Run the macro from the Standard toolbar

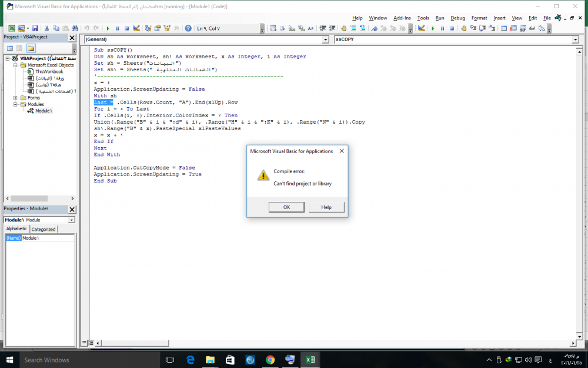click(108, 28)
